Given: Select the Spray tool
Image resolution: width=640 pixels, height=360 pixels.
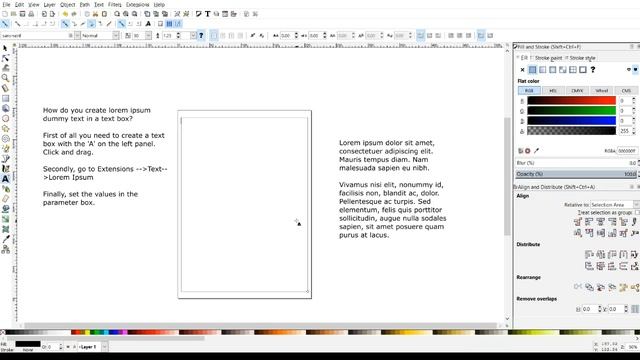Looking at the screenshot, I should (5, 189).
